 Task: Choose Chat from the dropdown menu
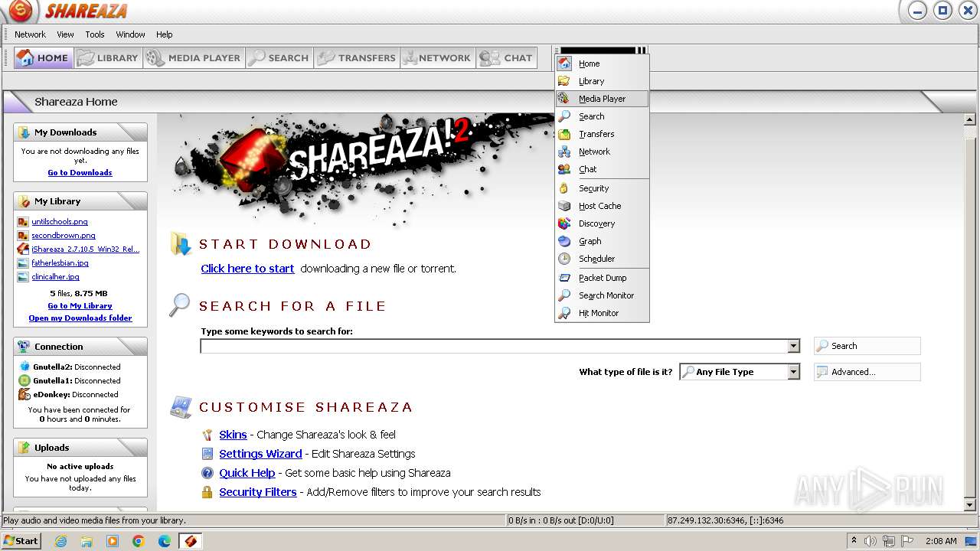tap(602, 169)
